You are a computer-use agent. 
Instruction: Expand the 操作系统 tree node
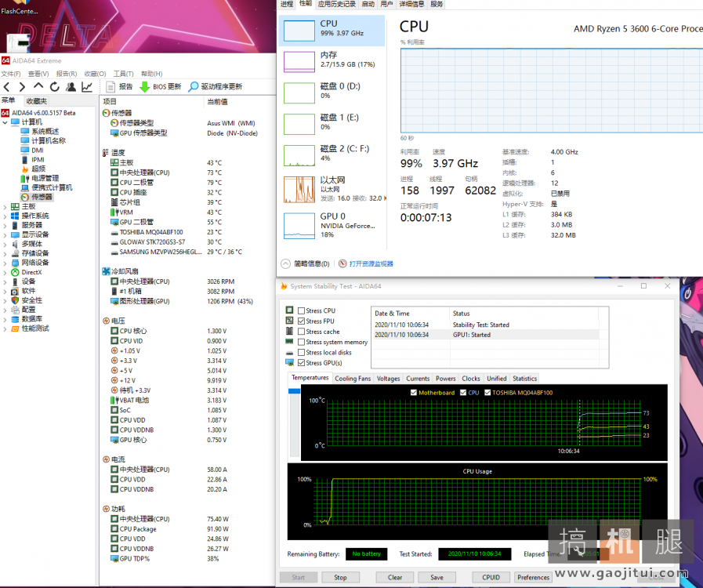(5, 216)
